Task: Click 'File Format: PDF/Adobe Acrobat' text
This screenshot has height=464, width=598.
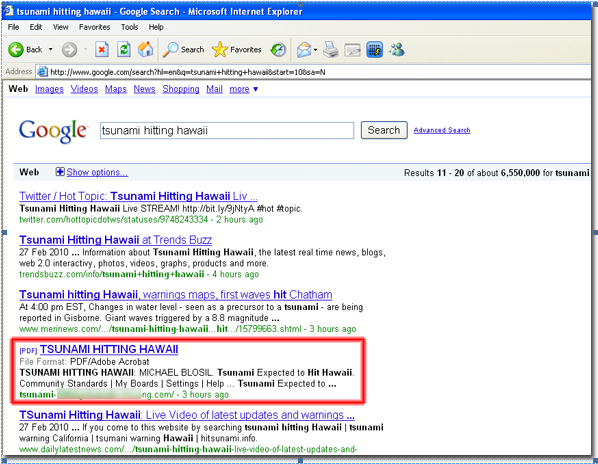Action: (84, 361)
